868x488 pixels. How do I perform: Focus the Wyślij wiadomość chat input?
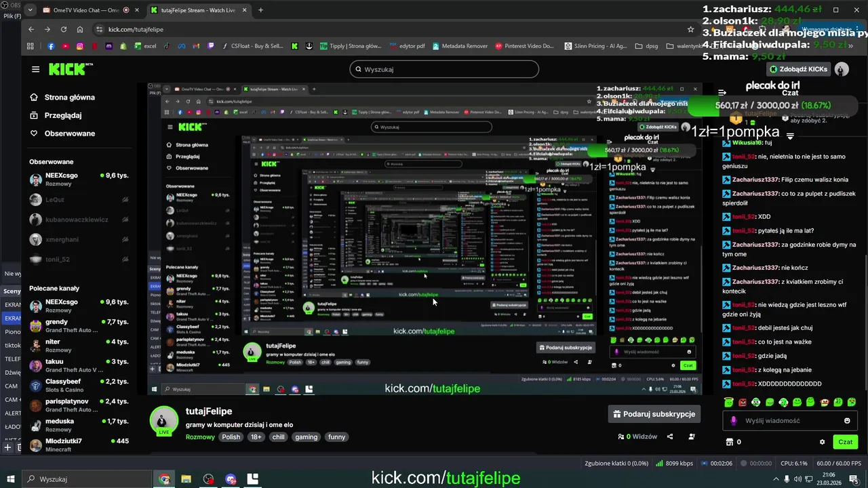pos(791,421)
